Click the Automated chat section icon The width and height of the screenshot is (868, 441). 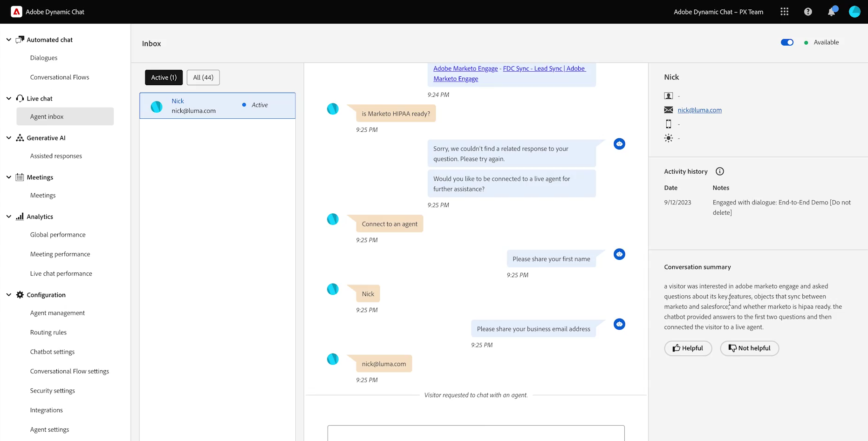point(20,40)
